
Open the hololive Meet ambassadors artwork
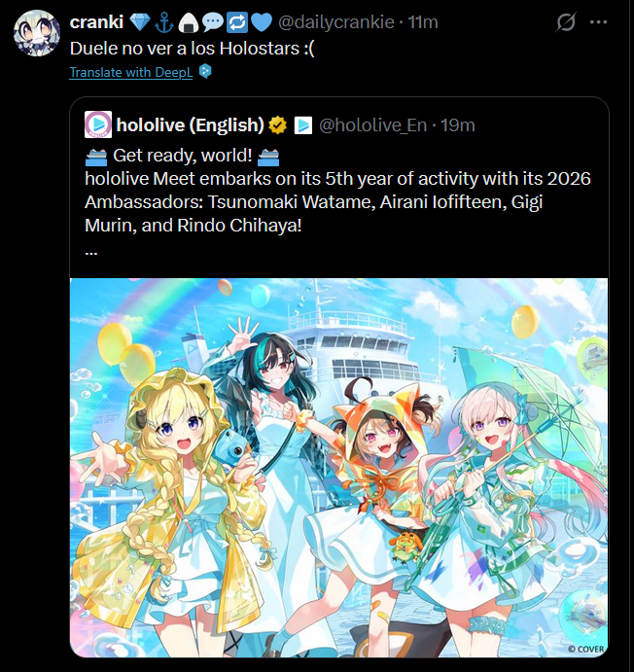tap(338, 467)
